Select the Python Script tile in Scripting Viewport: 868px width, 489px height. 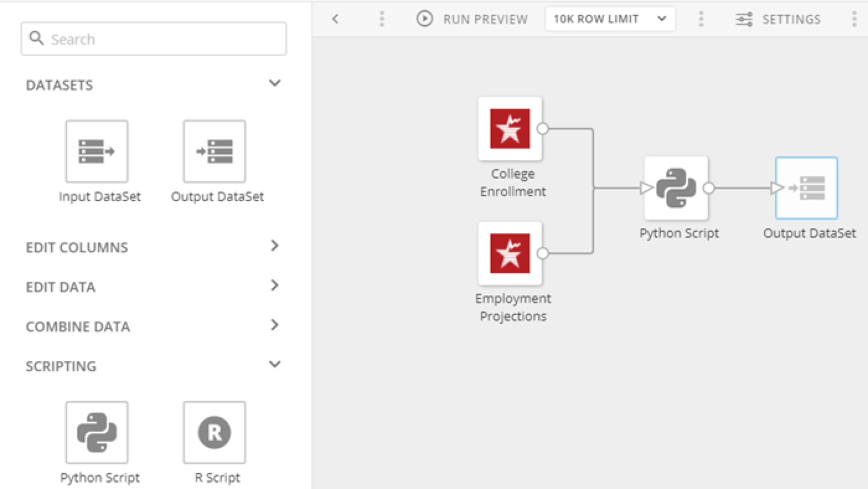[97, 432]
